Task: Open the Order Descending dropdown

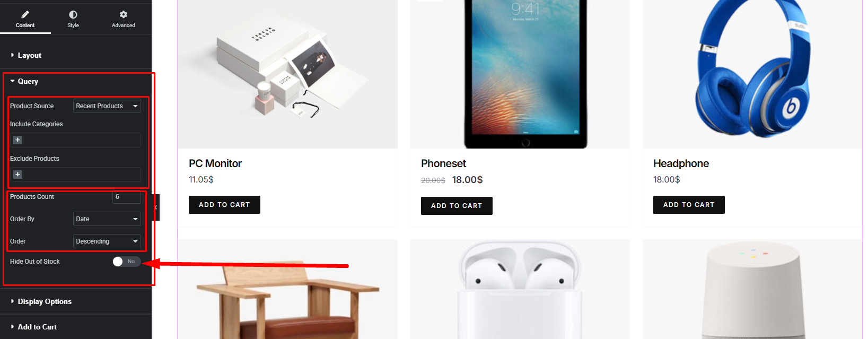Action: coord(107,241)
